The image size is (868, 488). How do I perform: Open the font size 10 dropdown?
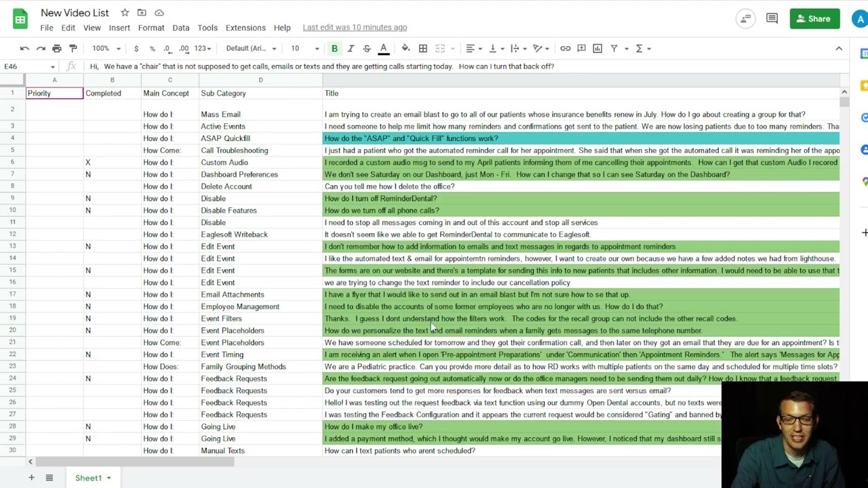(x=305, y=48)
